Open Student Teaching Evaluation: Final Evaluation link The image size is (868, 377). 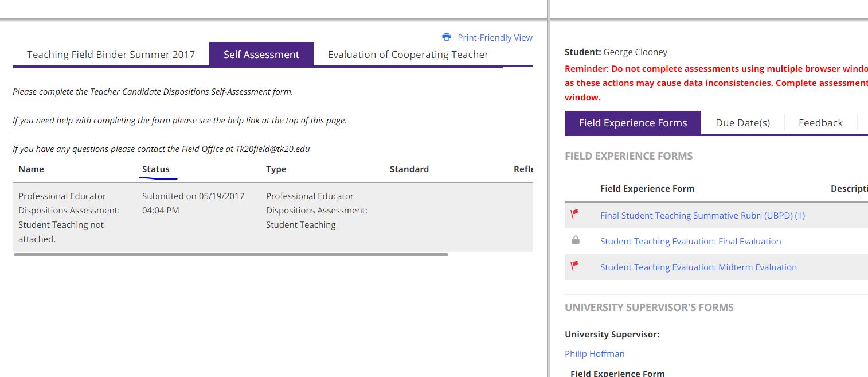tap(690, 242)
